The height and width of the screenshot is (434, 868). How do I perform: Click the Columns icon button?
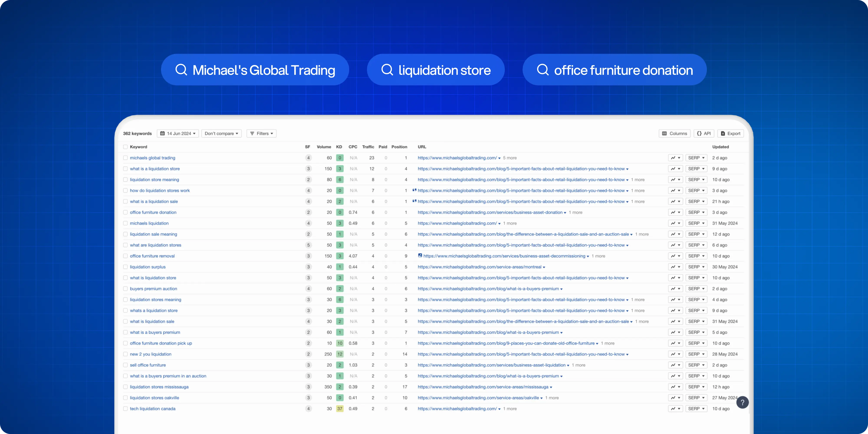[664, 133]
